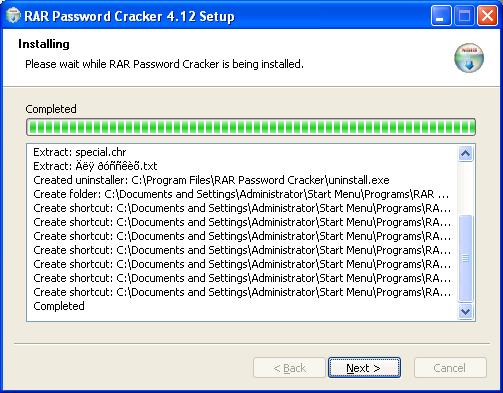This screenshot has width=503, height=393.
Task: Click the log scrollbar thumb
Action: 465,258
